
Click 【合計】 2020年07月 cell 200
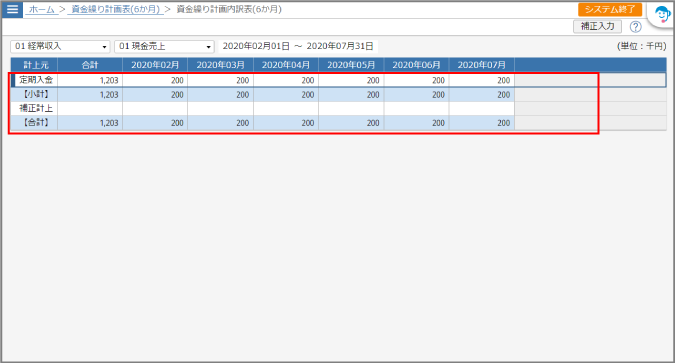coord(482,123)
